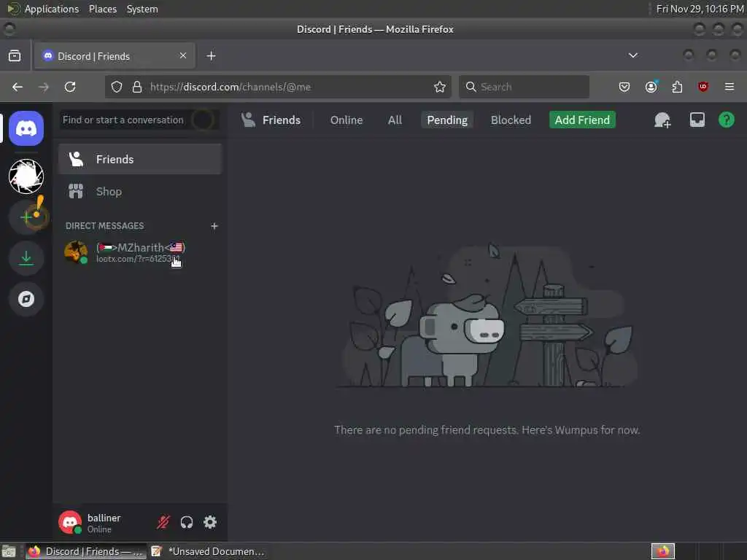Switch to the Online friends tab
The height and width of the screenshot is (560, 747).
347,120
